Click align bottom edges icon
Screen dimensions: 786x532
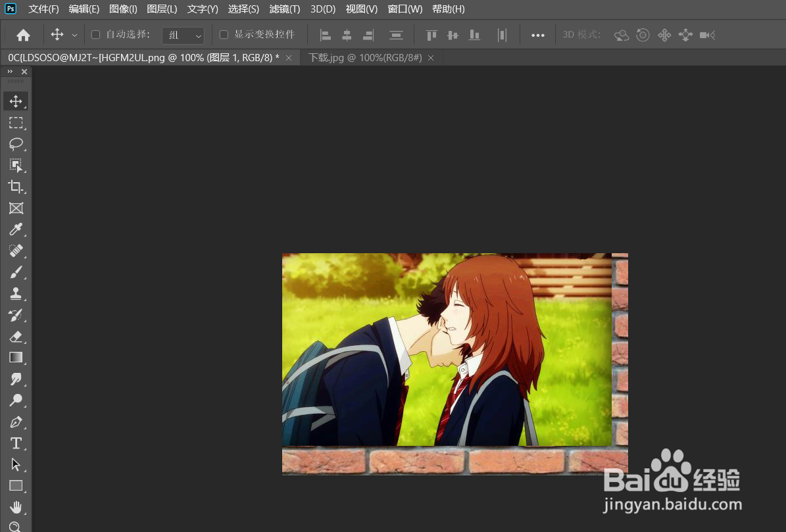click(x=474, y=35)
